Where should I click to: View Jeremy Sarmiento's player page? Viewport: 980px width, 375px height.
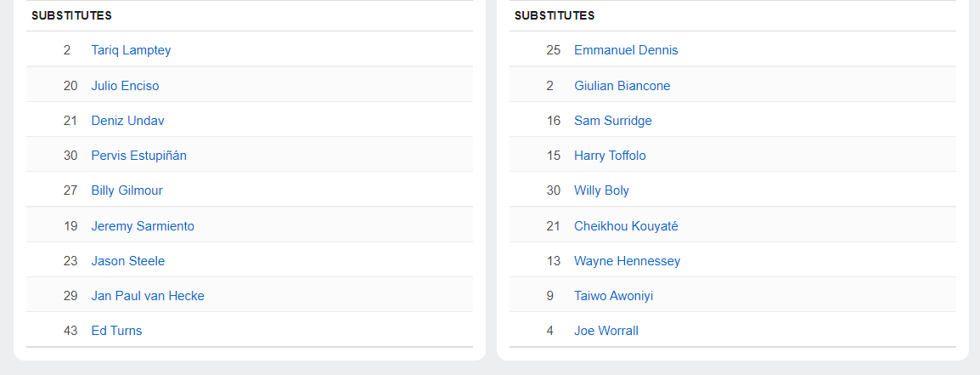point(143,226)
